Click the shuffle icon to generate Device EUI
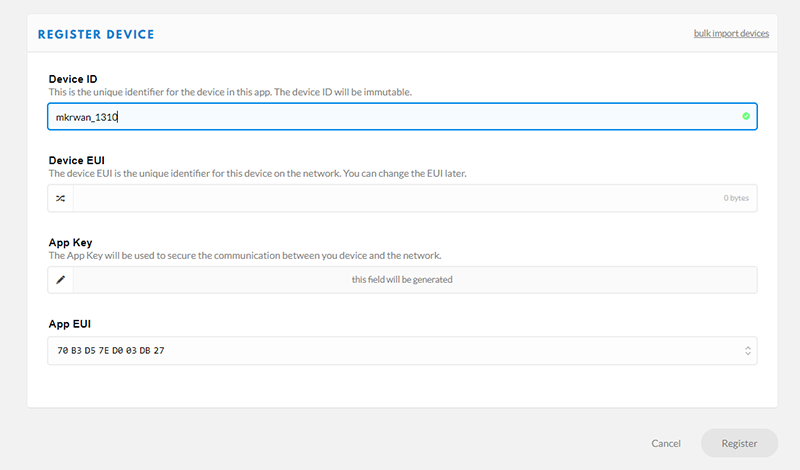 coord(60,198)
